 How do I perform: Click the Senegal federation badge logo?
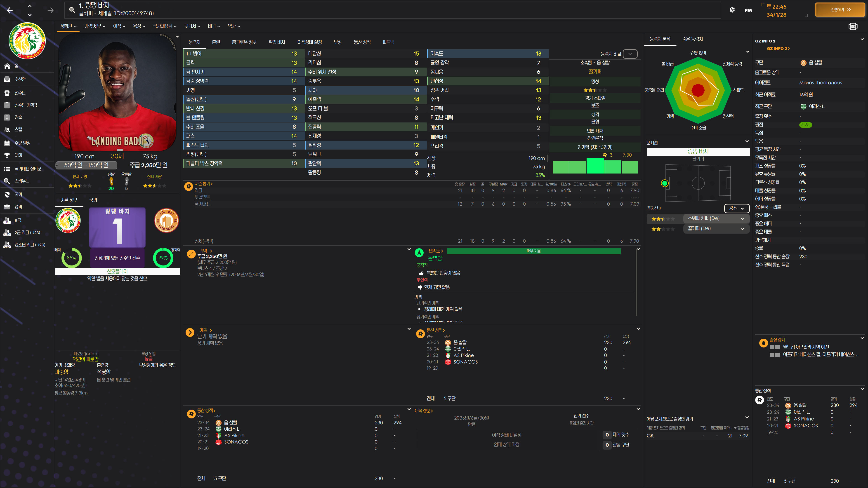point(27,41)
